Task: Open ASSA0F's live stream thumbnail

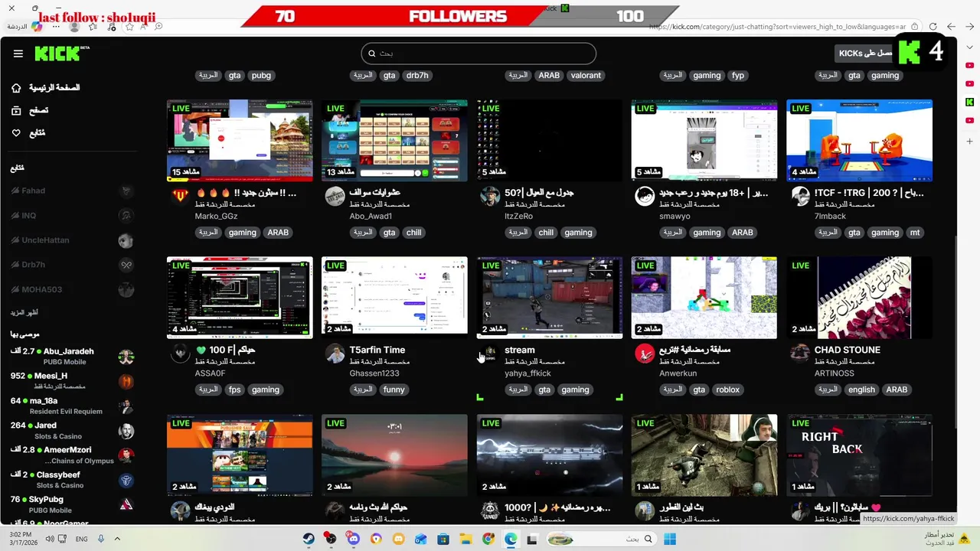Action: (x=240, y=297)
